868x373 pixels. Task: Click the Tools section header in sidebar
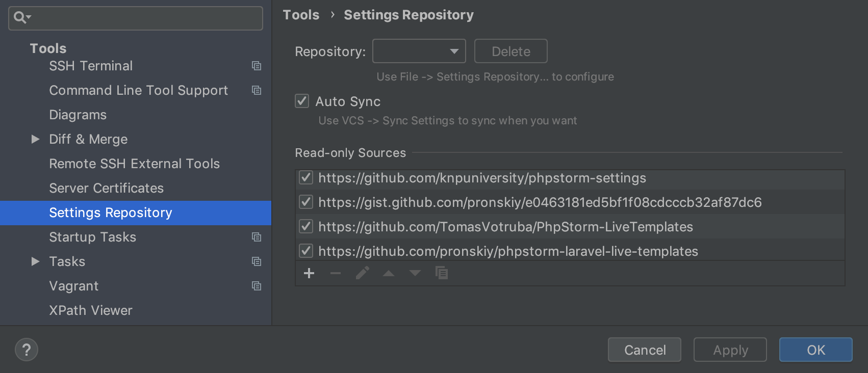[x=48, y=48]
